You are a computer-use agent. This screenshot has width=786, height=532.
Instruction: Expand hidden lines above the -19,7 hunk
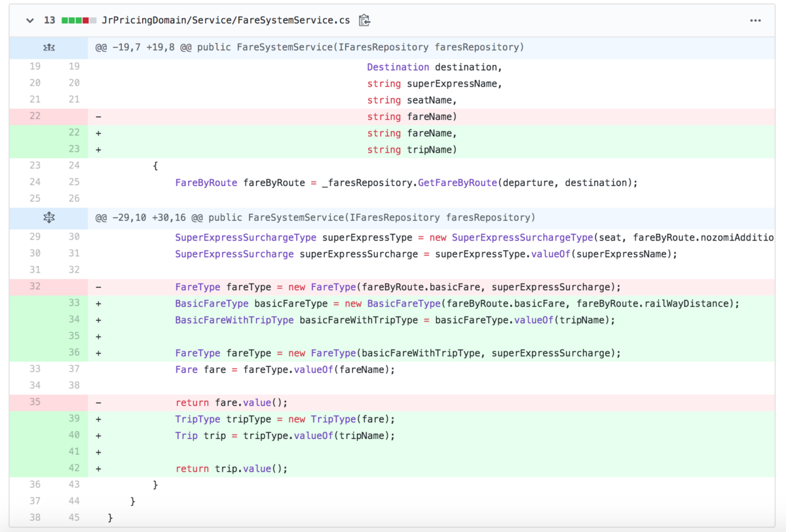[48, 48]
